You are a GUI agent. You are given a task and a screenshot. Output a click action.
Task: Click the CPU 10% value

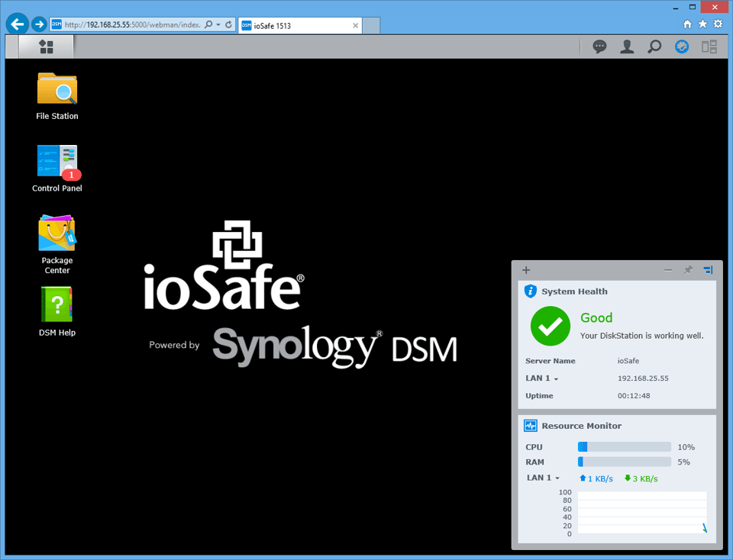click(686, 447)
